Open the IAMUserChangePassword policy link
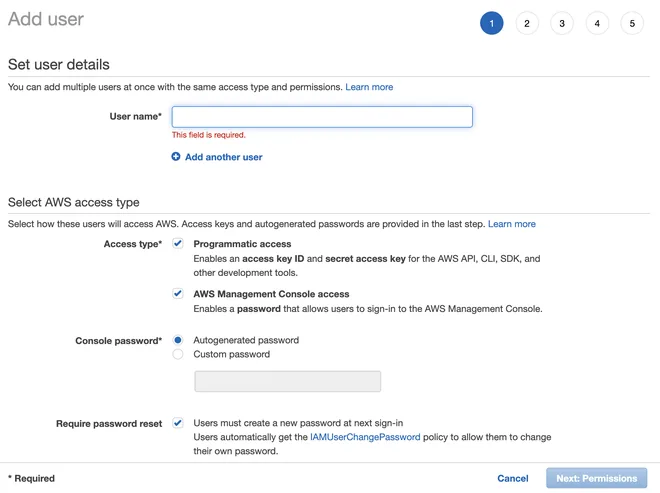The width and height of the screenshot is (660, 493). 365,437
